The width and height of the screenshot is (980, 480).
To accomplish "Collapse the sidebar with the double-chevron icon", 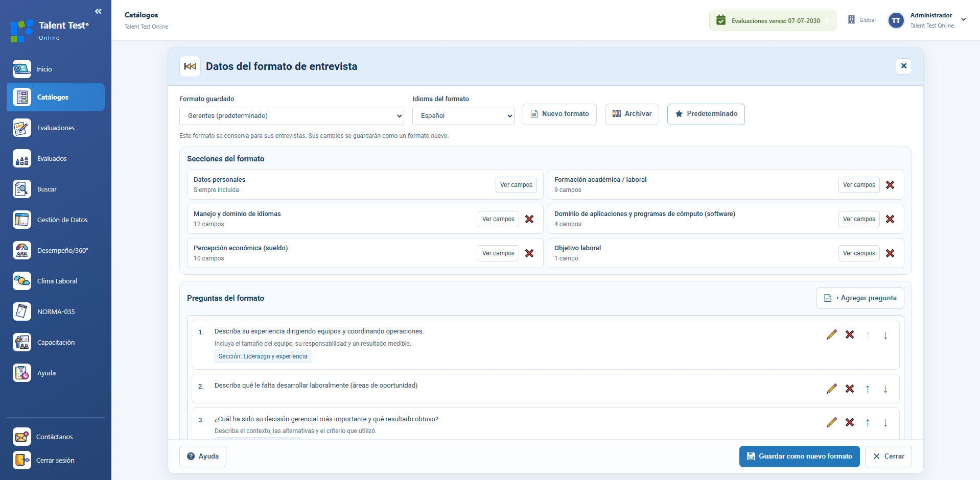I will (x=98, y=11).
